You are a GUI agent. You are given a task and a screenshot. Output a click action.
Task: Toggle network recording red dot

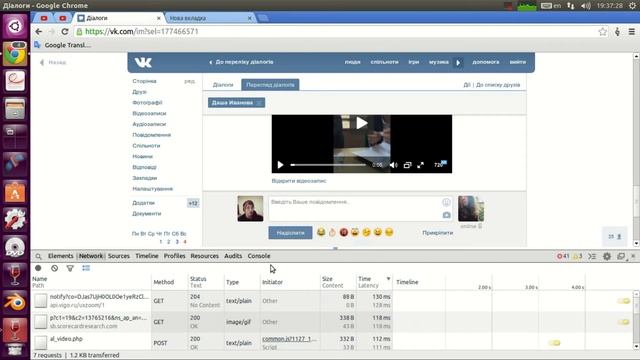[x=38, y=268]
